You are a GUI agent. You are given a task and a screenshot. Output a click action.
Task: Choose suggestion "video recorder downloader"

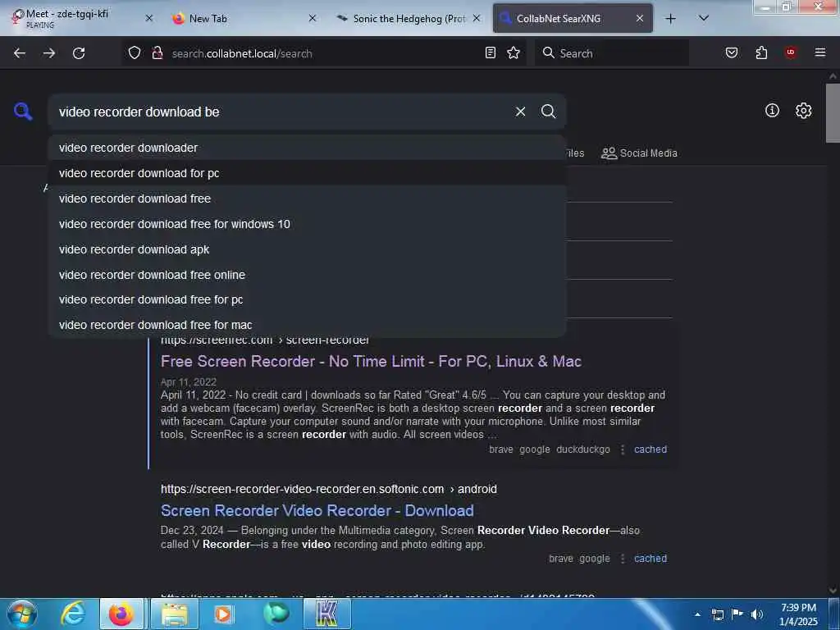[307, 148]
